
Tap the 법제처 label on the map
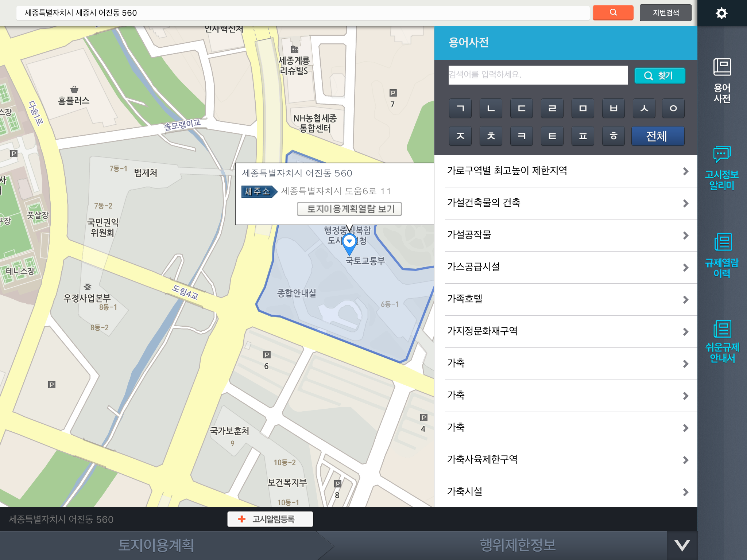point(146,173)
